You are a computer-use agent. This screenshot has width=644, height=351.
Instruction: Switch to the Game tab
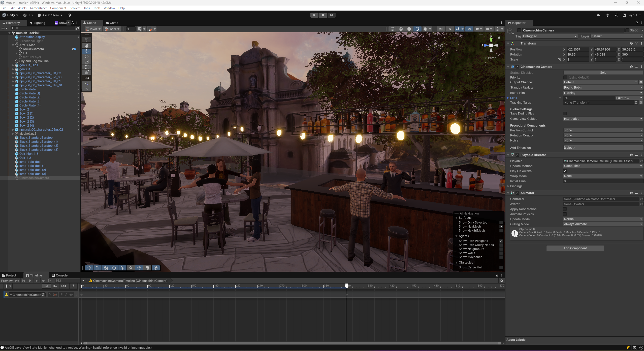[112, 23]
